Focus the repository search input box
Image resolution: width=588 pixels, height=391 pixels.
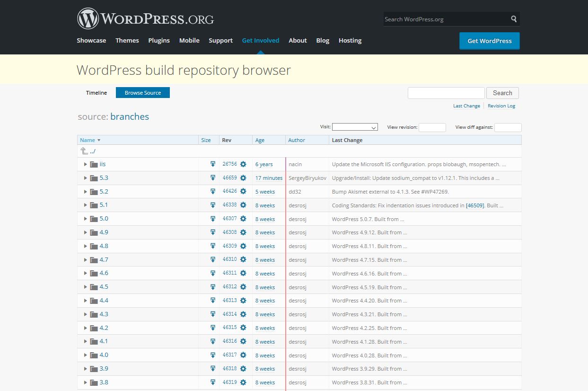pyautogui.click(x=446, y=93)
